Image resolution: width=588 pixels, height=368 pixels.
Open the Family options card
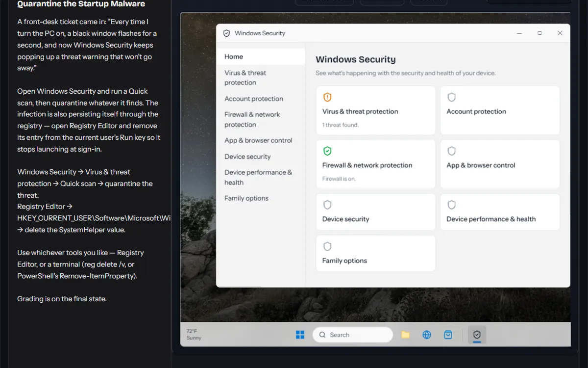pos(376,254)
